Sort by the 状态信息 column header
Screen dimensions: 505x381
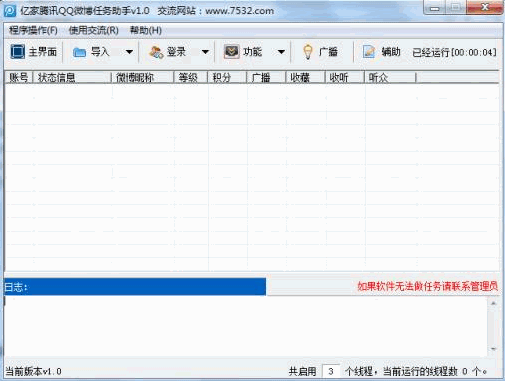72,77
